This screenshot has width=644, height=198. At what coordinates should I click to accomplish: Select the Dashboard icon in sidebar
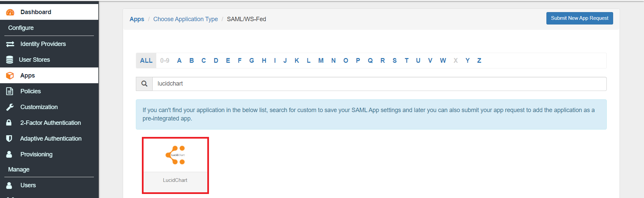(x=10, y=12)
